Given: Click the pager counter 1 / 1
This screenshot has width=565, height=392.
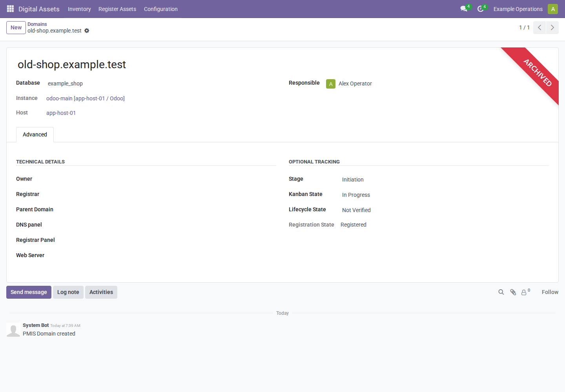Looking at the screenshot, I should [524, 27].
